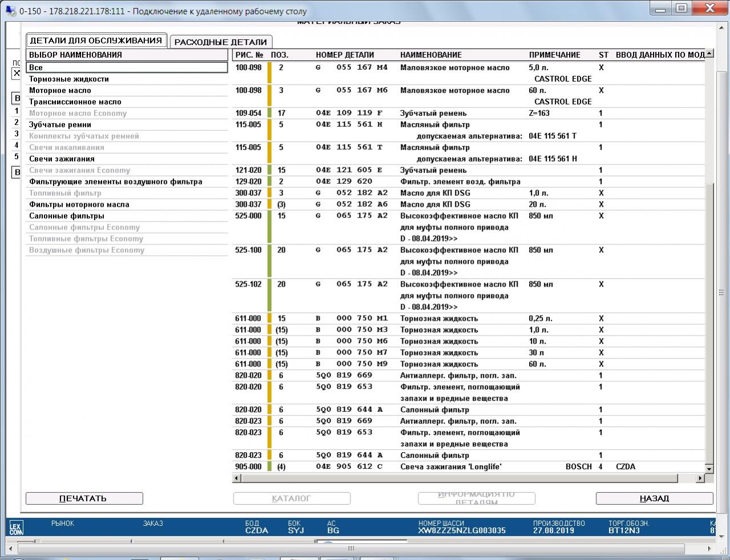Click the ИНФОРМАЦИЯ ПО ДЕТАЛЯМ button
Image resolution: width=730 pixels, height=560 pixels.
[477, 498]
